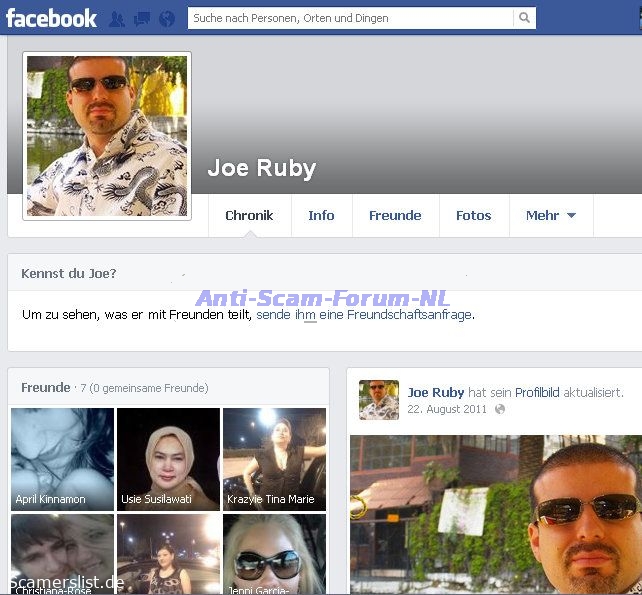Switch to the Chronik tab

click(x=249, y=215)
